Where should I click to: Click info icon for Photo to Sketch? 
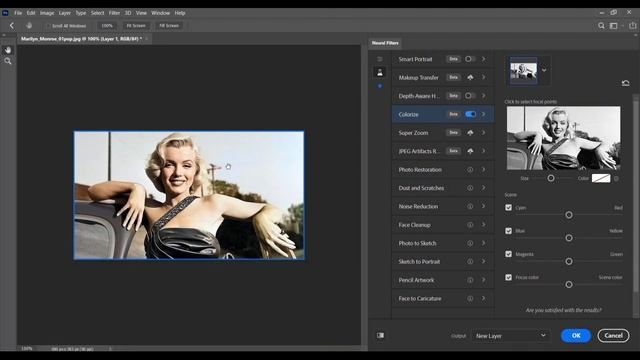pyautogui.click(x=470, y=243)
